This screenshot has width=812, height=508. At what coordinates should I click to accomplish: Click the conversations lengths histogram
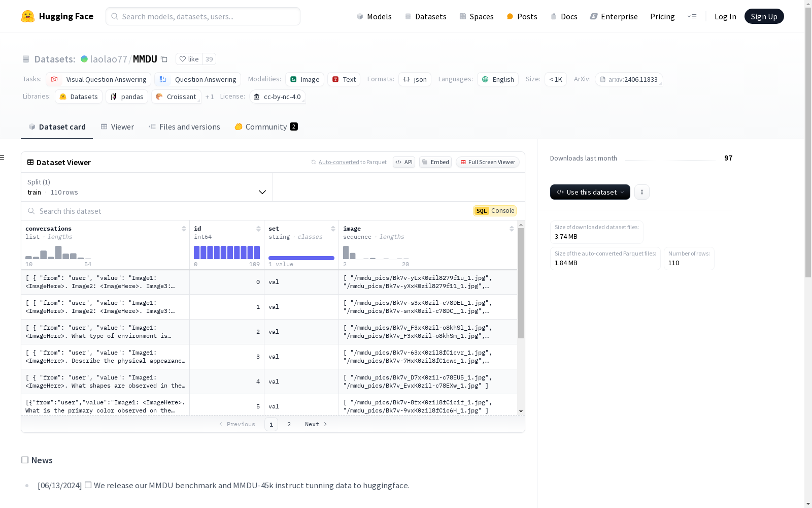[58, 252]
